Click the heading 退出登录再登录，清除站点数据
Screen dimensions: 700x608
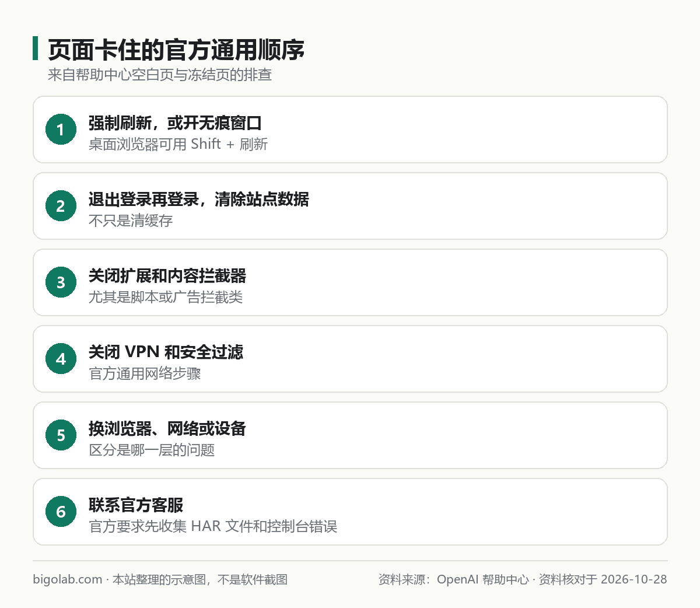199,200
